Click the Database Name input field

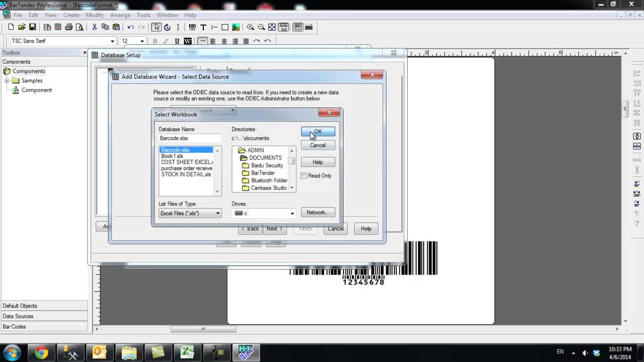click(x=190, y=138)
